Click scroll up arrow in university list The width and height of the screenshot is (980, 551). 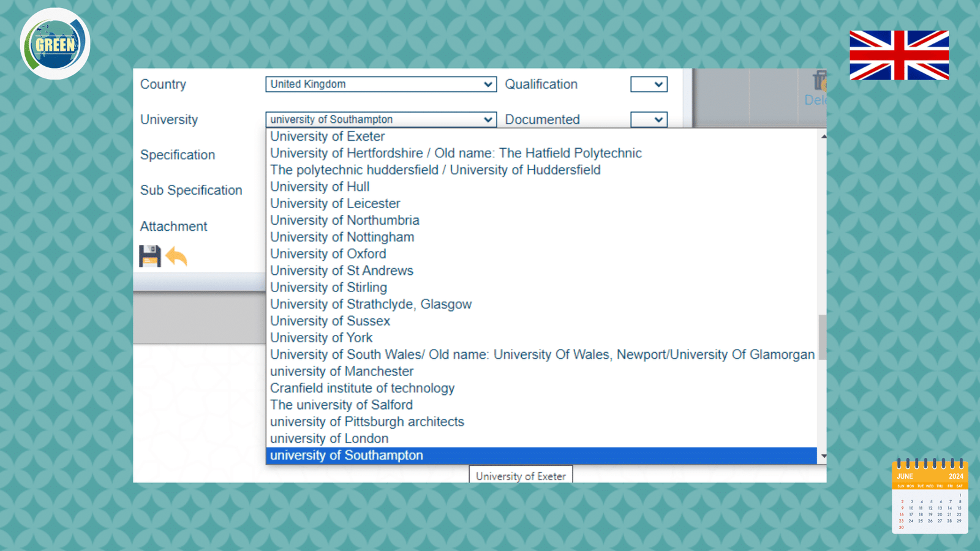click(x=823, y=137)
